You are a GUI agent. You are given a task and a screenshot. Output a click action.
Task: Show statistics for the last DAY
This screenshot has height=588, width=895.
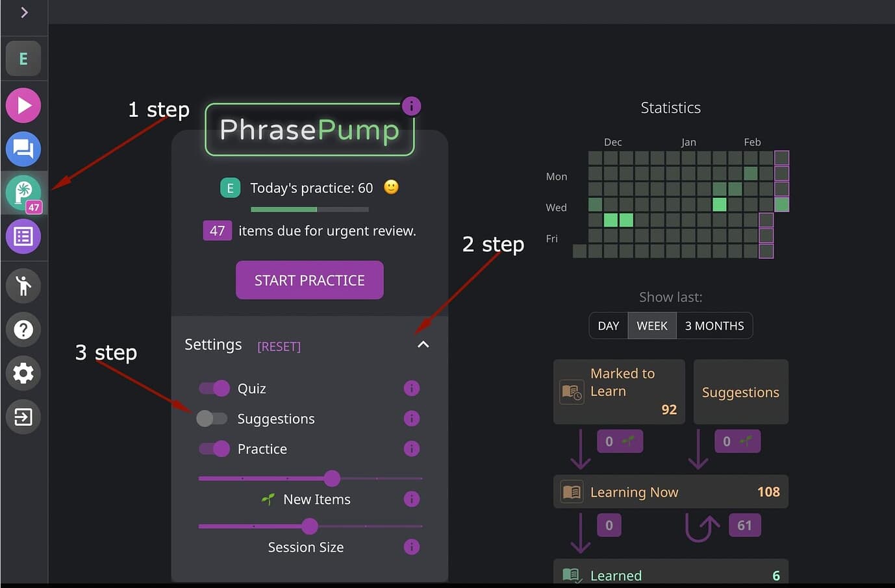609,326
